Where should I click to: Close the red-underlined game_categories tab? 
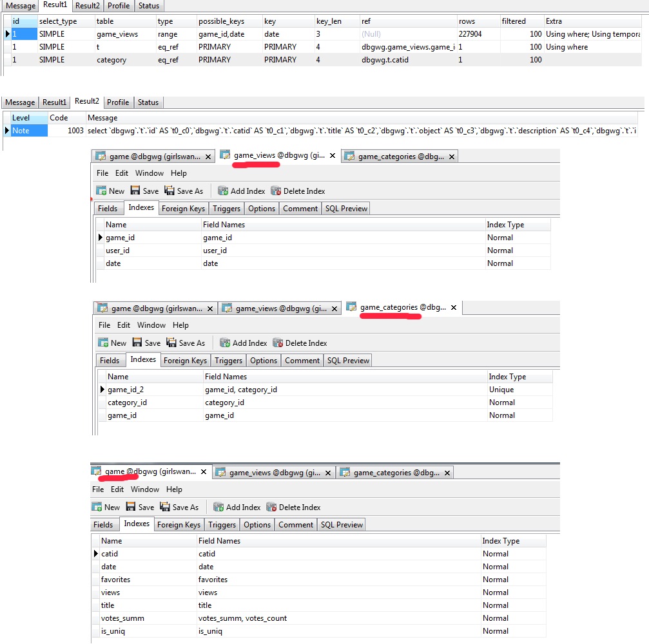[x=454, y=308]
